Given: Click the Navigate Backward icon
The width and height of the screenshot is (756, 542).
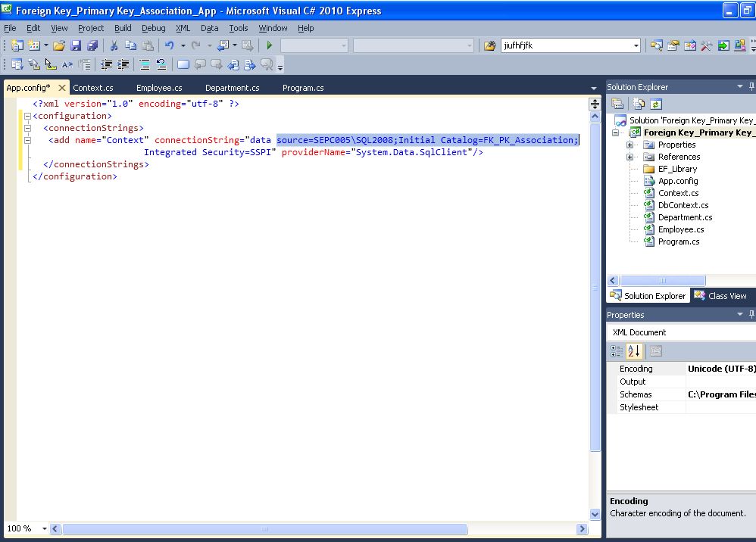Looking at the screenshot, I should 223,45.
